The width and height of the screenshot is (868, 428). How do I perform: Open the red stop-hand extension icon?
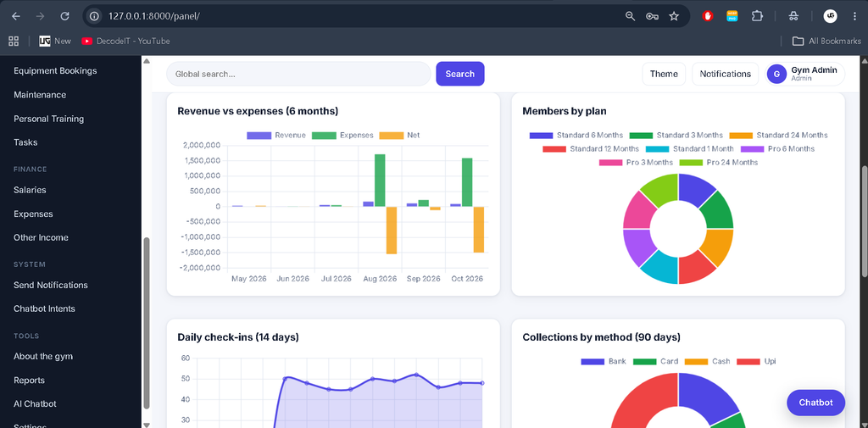(x=708, y=16)
